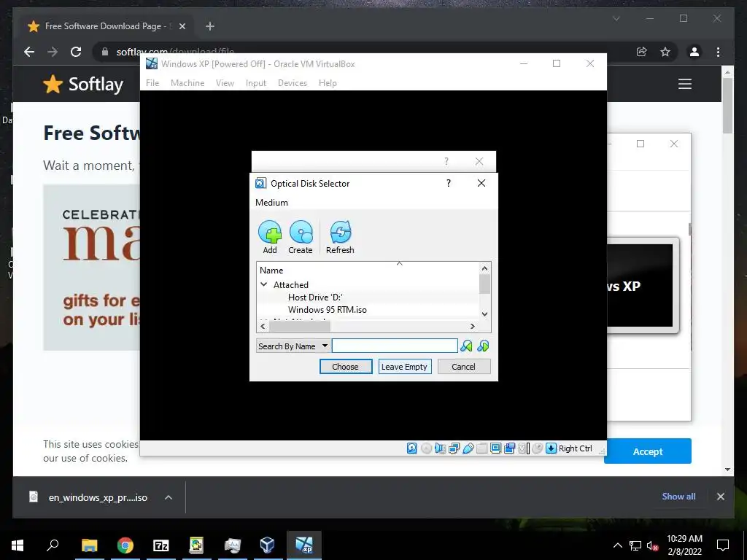Open the VirtualBox Input menu
The height and width of the screenshot is (560, 747).
tap(256, 83)
